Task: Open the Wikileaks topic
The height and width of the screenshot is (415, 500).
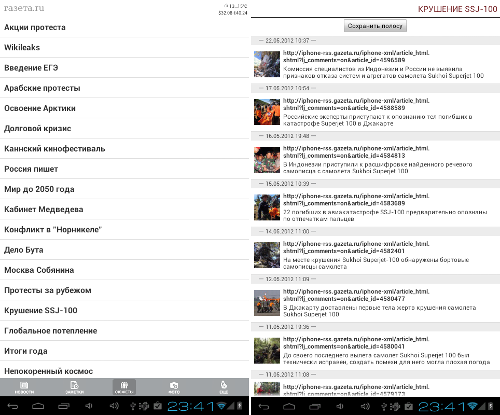Action: (x=124, y=47)
